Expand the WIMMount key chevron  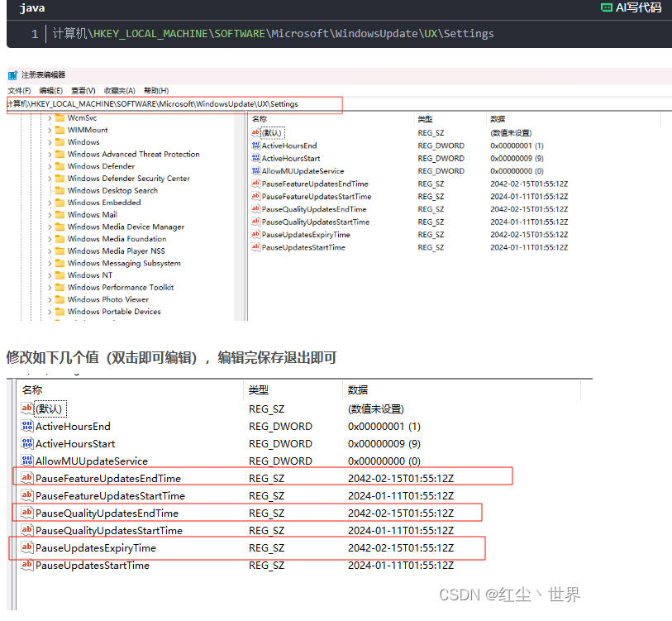tap(50, 130)
